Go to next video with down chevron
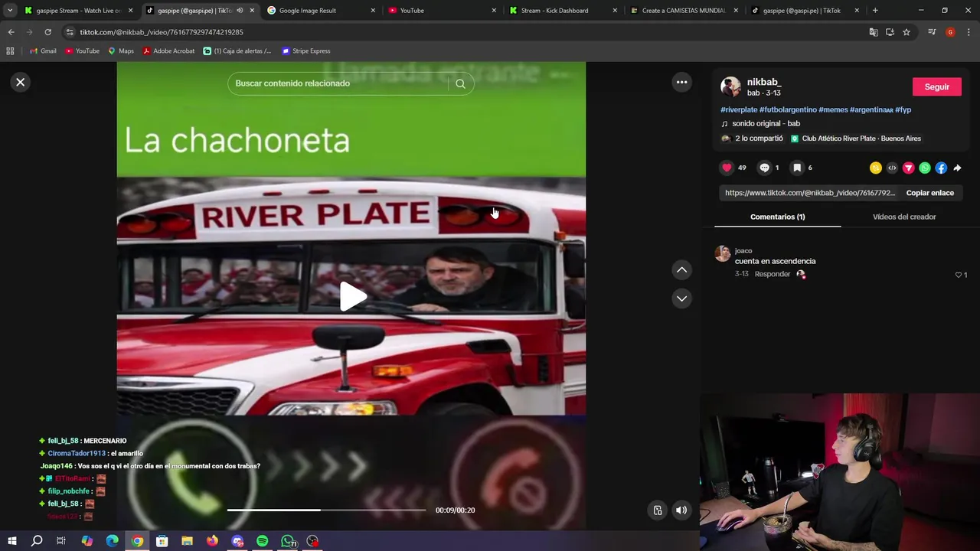The width and height of the screenshot is (980, 551). tap(681, 298)
